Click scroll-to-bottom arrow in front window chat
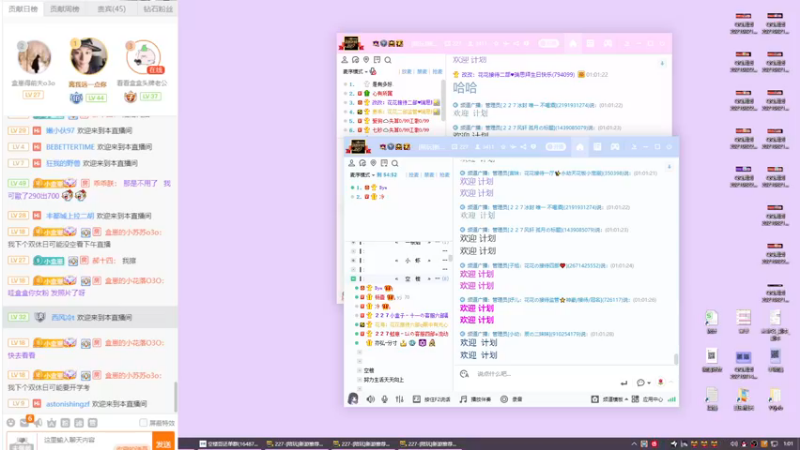Screen dimensions: 800x450 pyautogui.click(x=669, y=167)
